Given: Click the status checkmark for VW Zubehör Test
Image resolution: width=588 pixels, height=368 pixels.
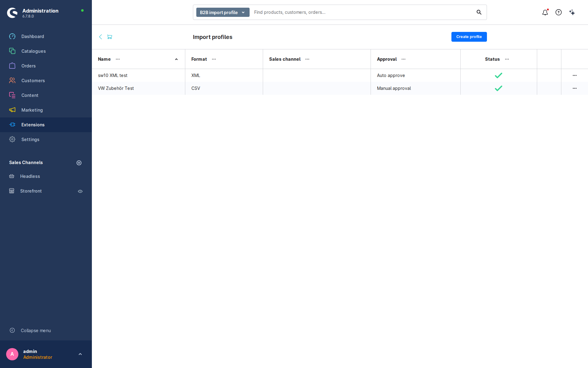Looking at the screenshot, I should pos(499,88).
